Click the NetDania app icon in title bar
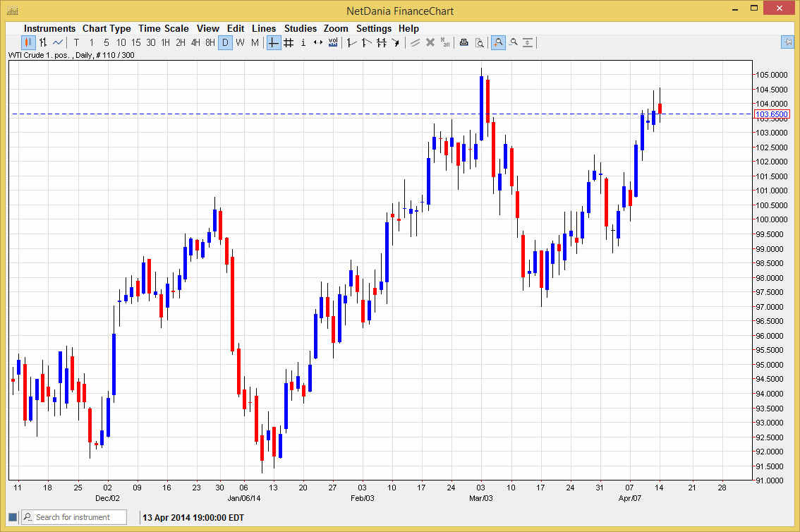This screenshot has width=800, height=532. click(x=13, y=11)
